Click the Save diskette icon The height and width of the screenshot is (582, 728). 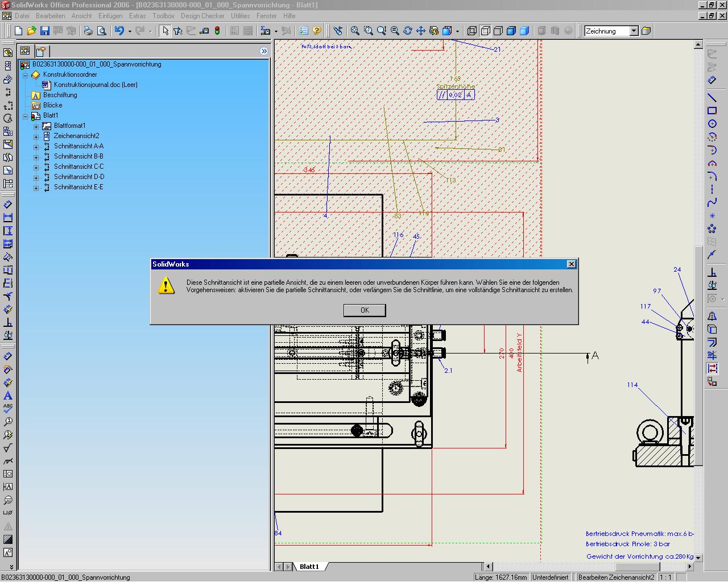coord(45,31)
